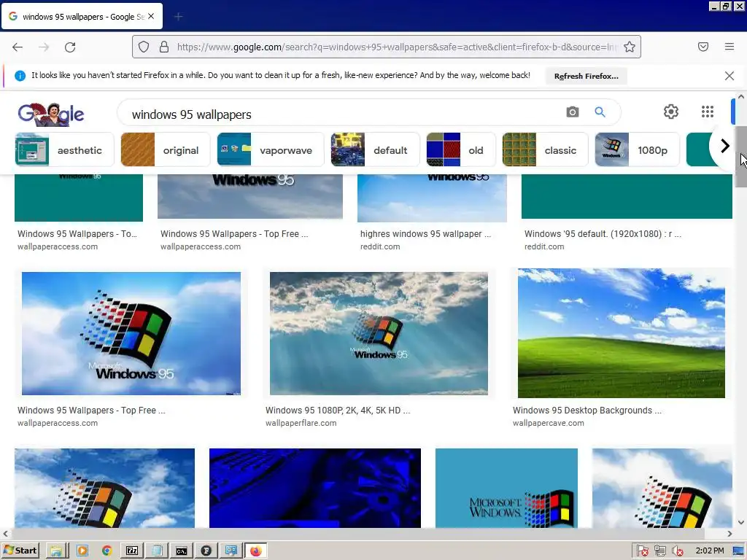Open the tracking protection shield icon
The height and width of the screenshot is (560, 747).
[x=144, y=47]
